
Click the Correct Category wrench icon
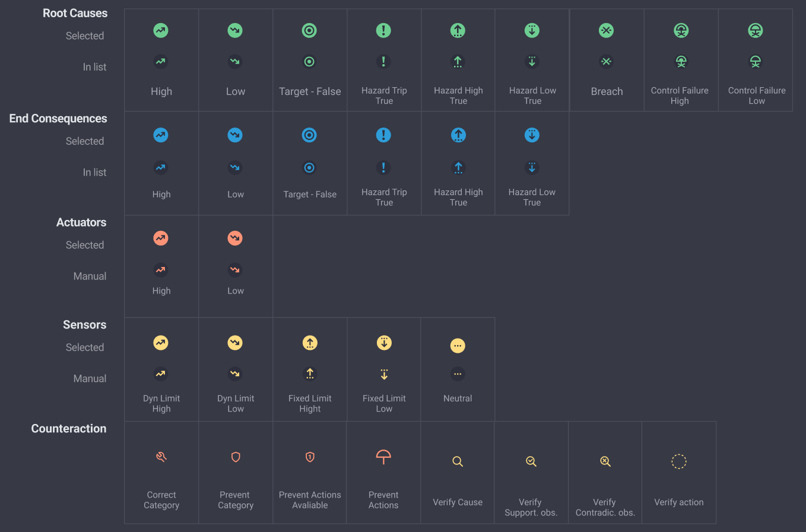(x=161, y=457)
